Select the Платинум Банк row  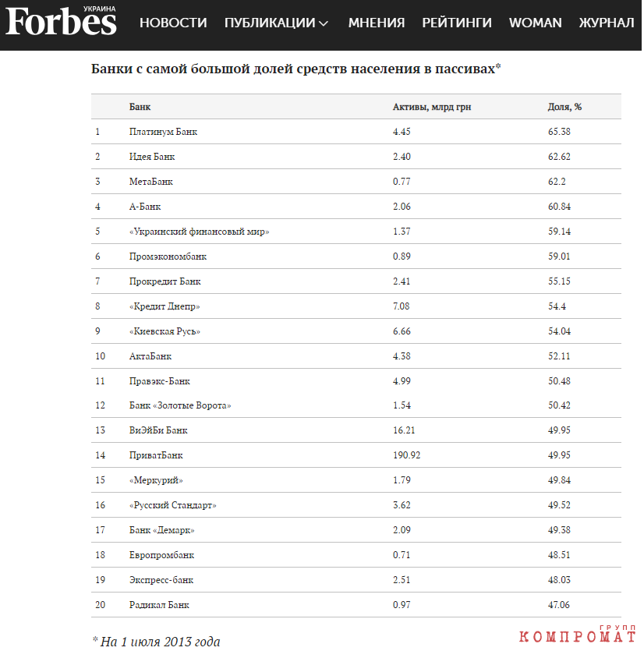point(356,132)
